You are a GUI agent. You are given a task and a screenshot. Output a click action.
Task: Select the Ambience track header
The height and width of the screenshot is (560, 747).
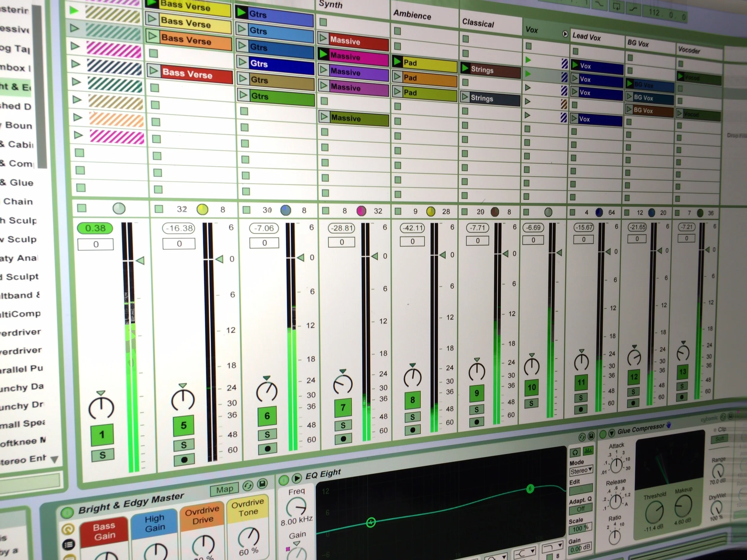click(x=412, y=15)
